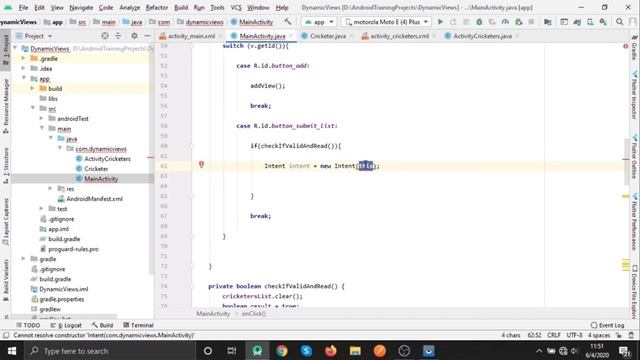The width and height of the screenshot is (640, 360).
Task: Click the editor vertical scrollbar thumb
Action: click(627, 162)
